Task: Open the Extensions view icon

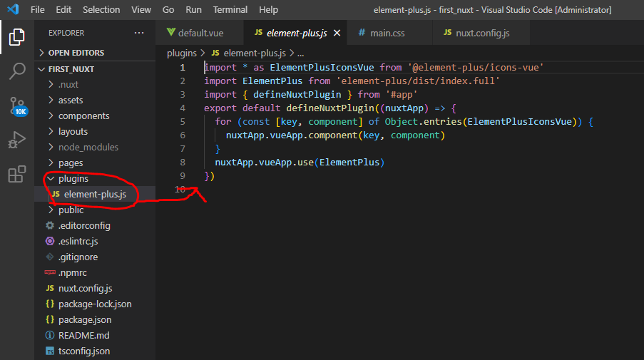Action: point(16,175)
